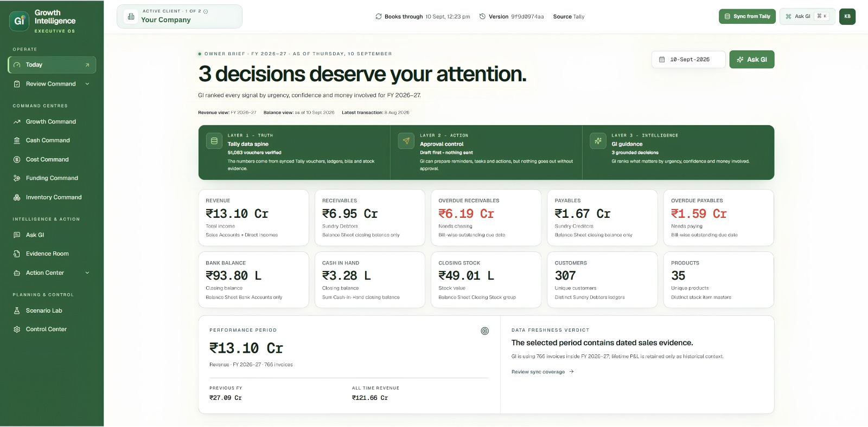Image resolution: width=868 pixels, height=427 pixels.
Task: Expand the Review Command chevron
Action: click(87, 84)
